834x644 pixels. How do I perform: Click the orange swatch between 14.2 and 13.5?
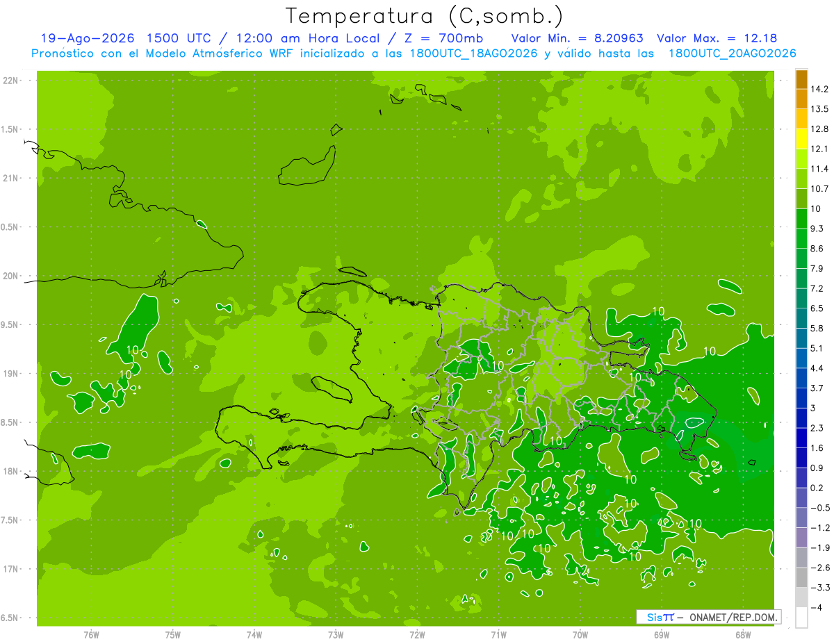(x=801, y=99)
